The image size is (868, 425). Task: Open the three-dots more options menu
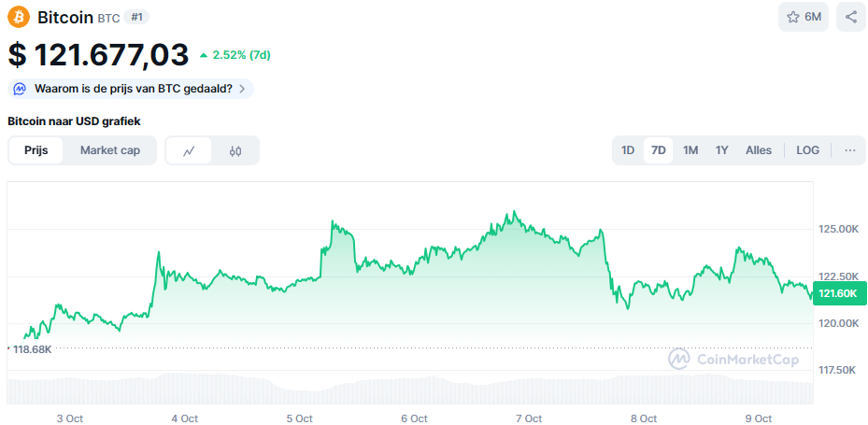coord(849,150)
